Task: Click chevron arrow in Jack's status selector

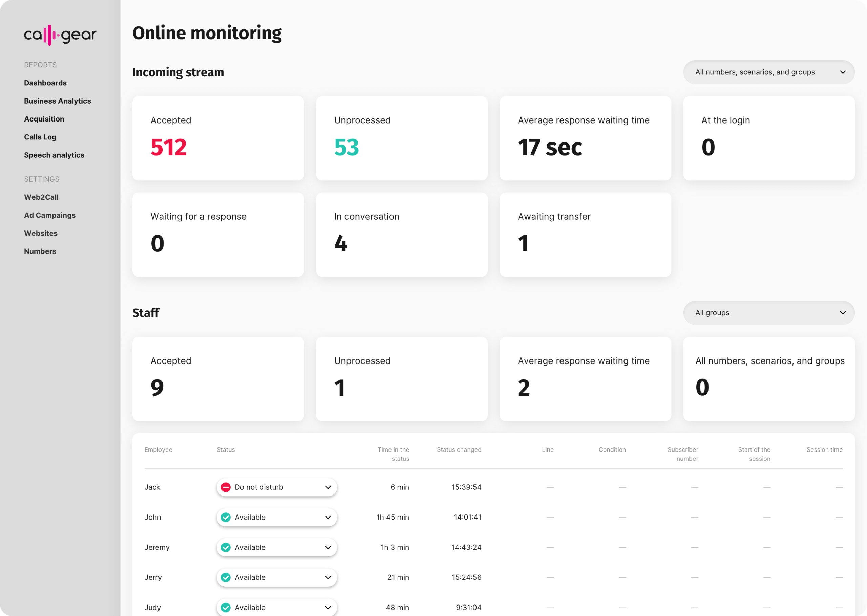Action: click(x=328, y=487)
